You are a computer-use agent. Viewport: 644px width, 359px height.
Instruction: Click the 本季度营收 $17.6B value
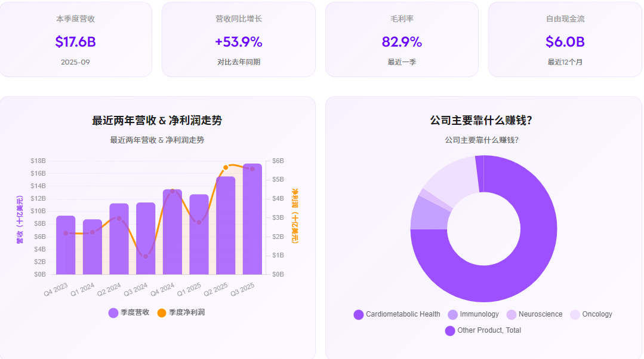[x=75, y=42]
